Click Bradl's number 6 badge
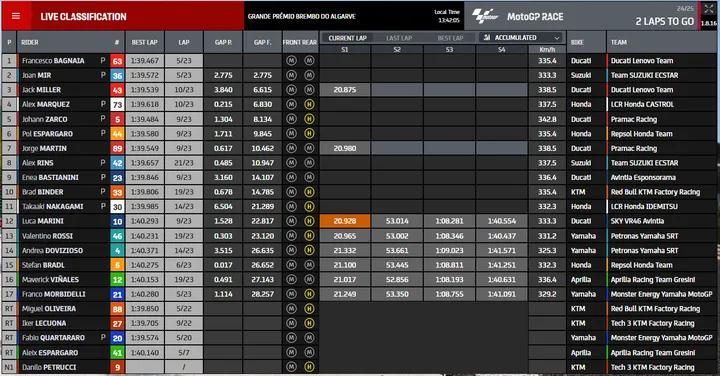The width and height of the screenshot is (720, 376). pos(118,265)
